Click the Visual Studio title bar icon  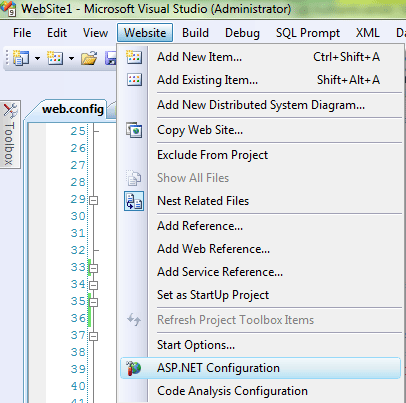pos(8,8)
